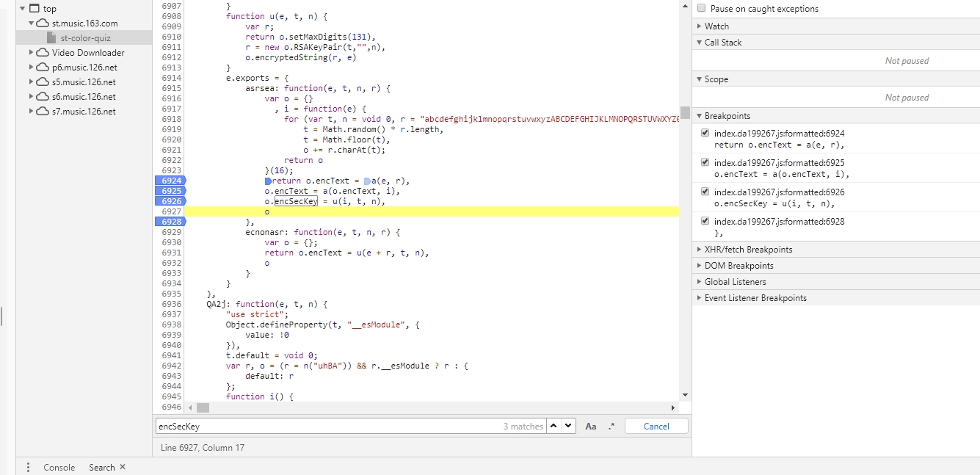The height and width of the screenshot is (475, 980).
Task: Switch to the Console drawer tab
Action: tap(59, 467)
